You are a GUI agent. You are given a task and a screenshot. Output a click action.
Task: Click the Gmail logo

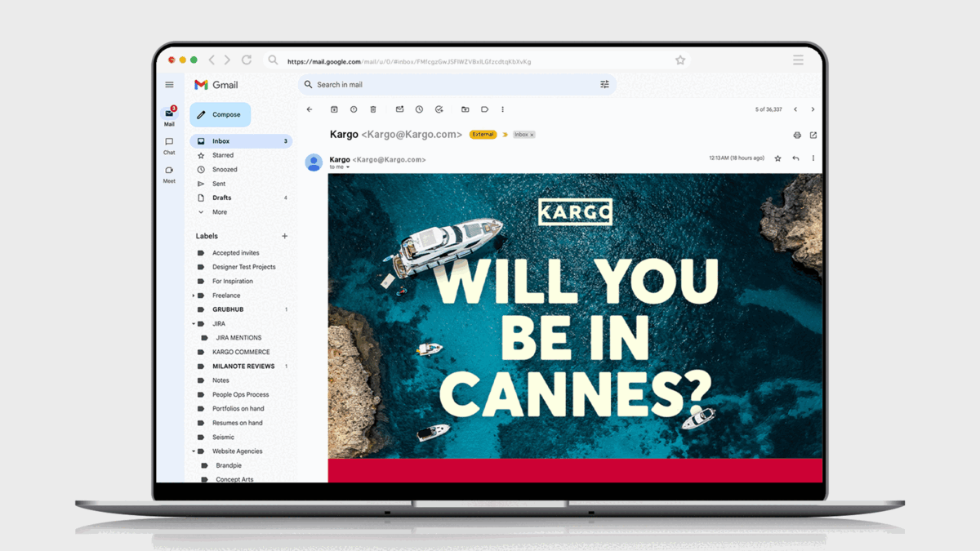(x=216, y=85)
